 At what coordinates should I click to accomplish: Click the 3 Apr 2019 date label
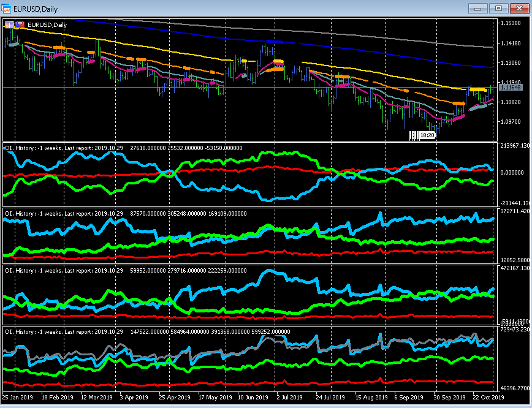pos(134,397)
